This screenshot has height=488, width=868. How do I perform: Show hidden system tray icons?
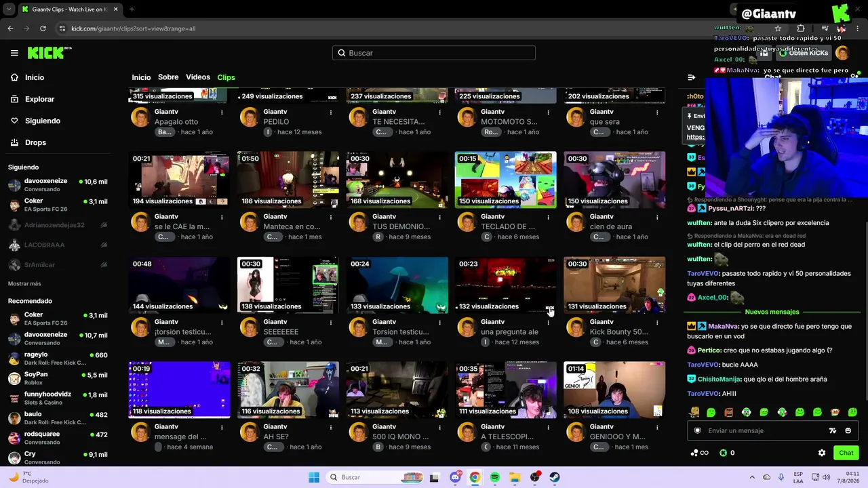751,477
